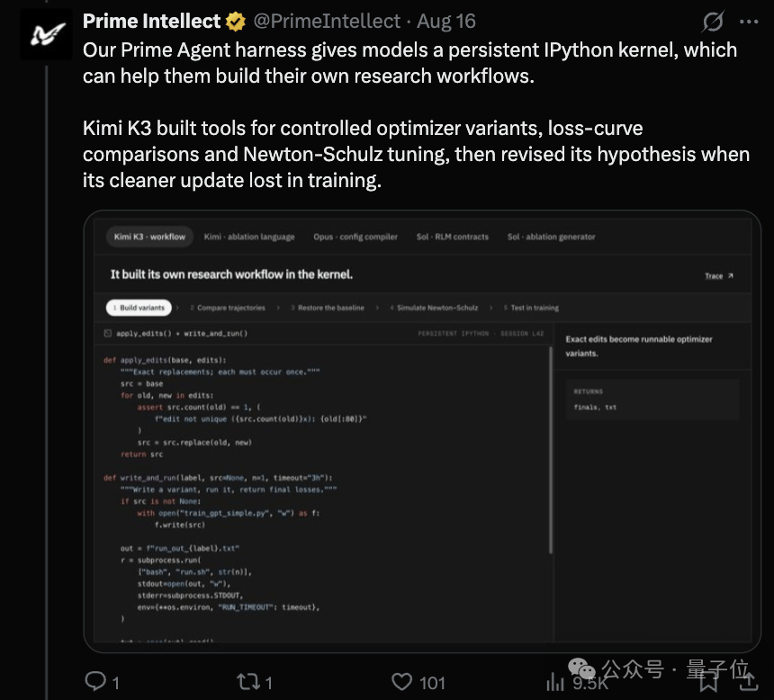This screenshot has width=774, height=700.
Task: View post analytics bar chart icon
Action: [x=554, y=682]
